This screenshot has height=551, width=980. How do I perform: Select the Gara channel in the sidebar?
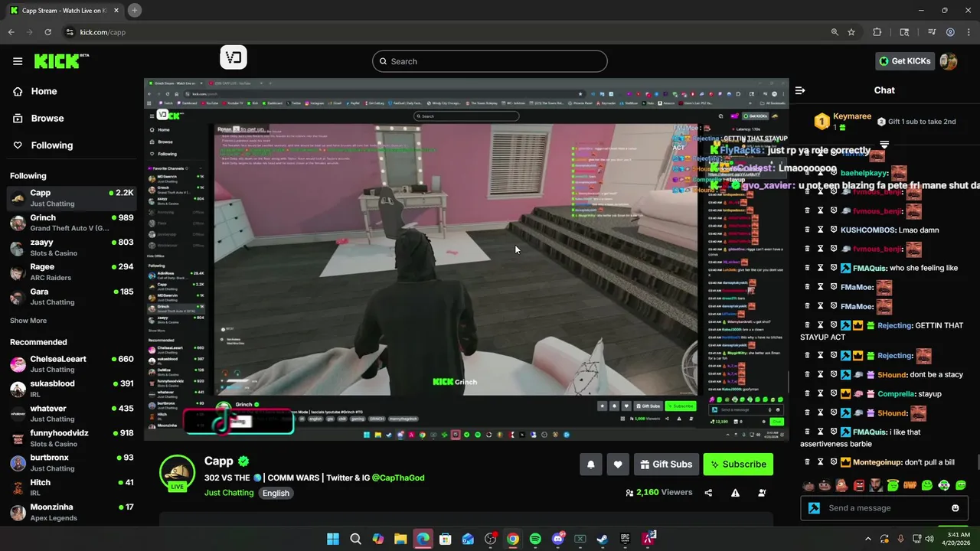tap(72, 296)
